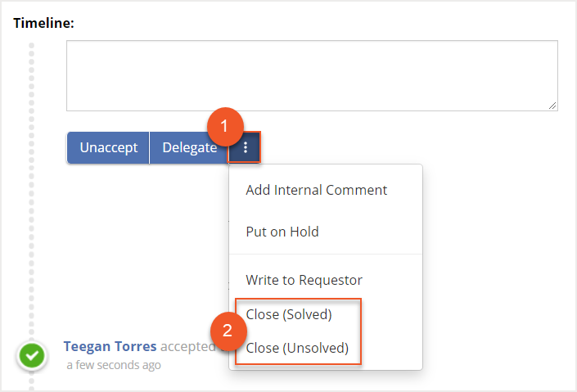Screen dimensions: 577x392
Task: Click the Timeline heading label
Action: click(x=43, y=23)
